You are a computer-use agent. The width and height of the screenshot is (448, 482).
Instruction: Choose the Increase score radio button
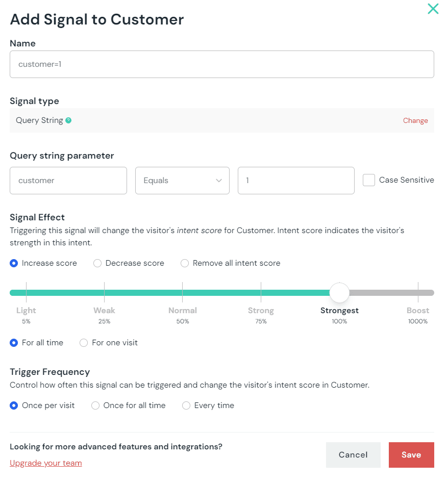(14, 263)
